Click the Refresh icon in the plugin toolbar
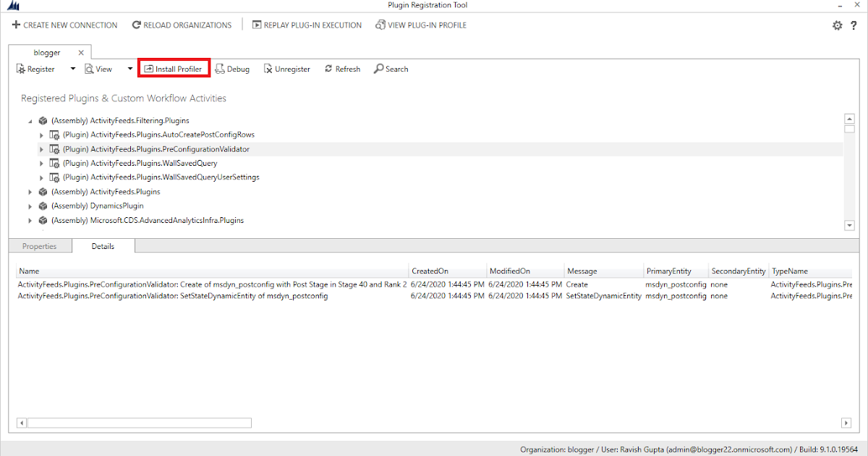868x456 pixels. pyautogui.click(x=341, y=68)
